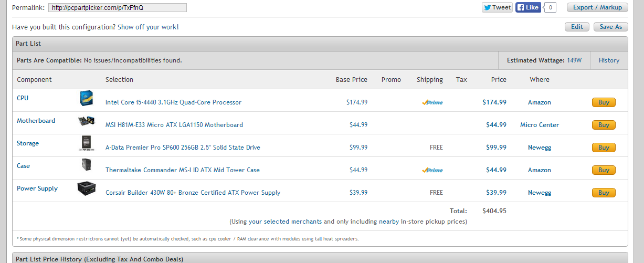Open the Export / Markup options
This screenshot has height=263, width=644.
(x=597, y=7)
